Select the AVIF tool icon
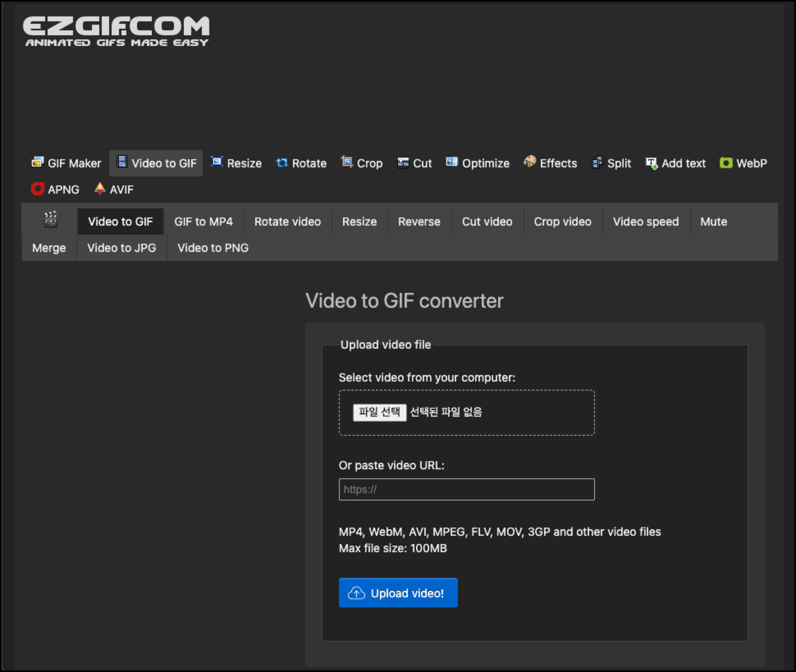Viewport: 796px width, 672px height. click(99, 189)
